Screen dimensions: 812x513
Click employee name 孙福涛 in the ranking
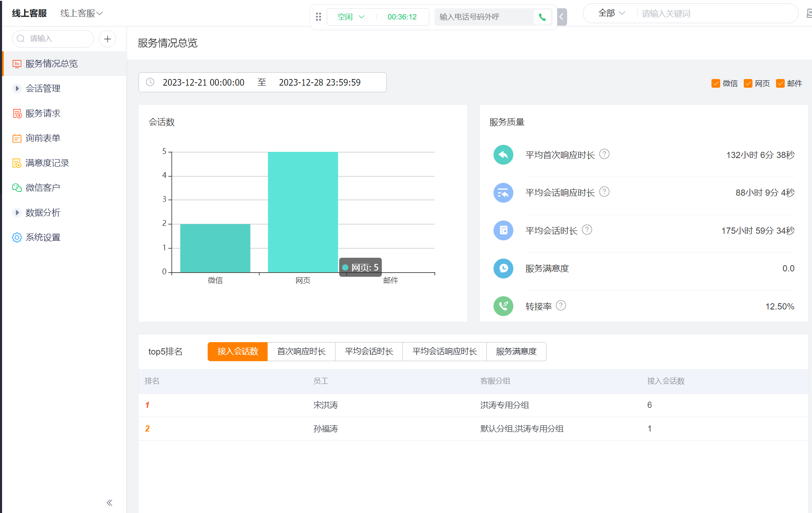coord(326,429)
